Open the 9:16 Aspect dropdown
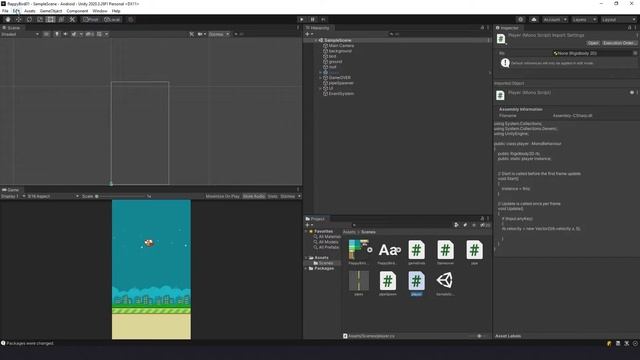The image size is (640, 360). click(53, 196)
